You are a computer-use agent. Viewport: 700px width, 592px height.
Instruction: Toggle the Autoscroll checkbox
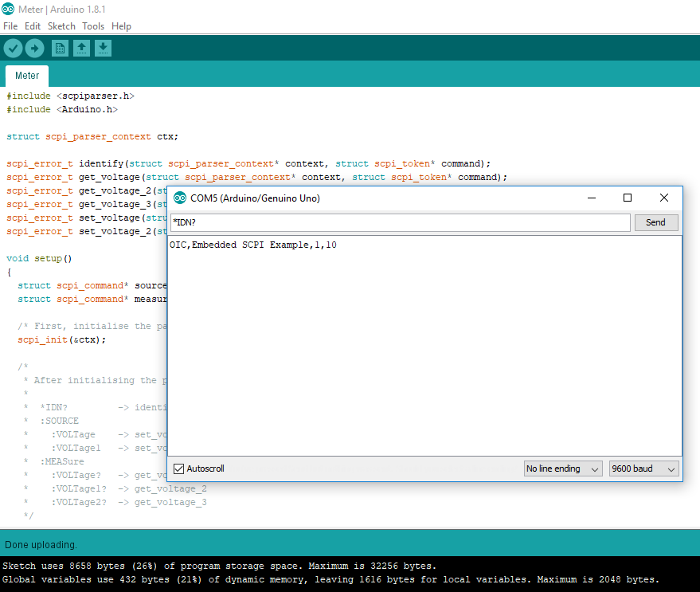tap(179, 469)
